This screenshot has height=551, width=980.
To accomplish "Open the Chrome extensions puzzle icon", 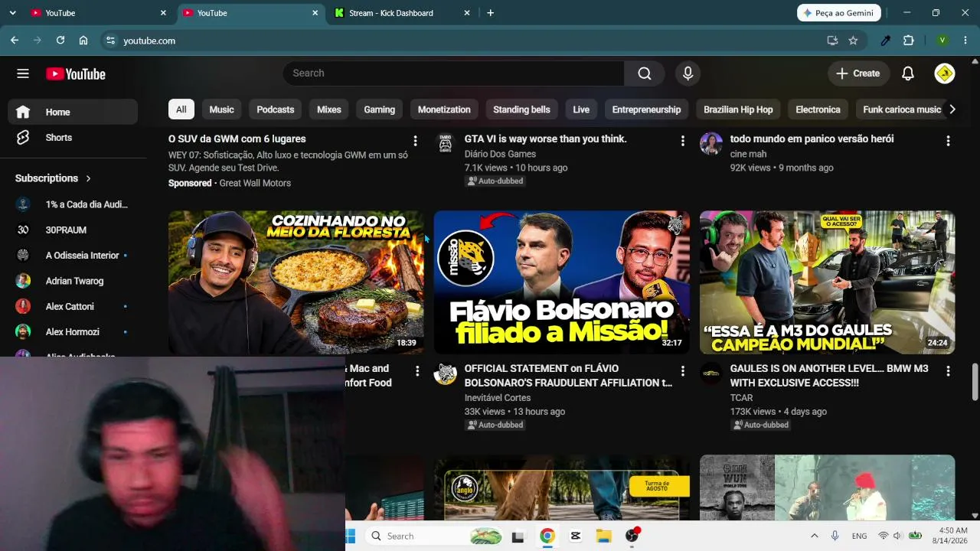I will [x=909, y=41].
